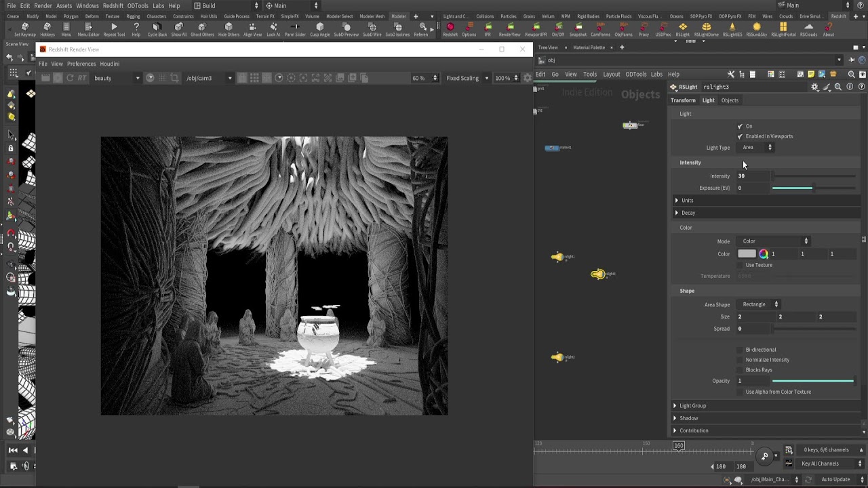The width and height of the screenshot is (868, 488).
Task: Open the Light Type dropdown
Action: [756, 147]
